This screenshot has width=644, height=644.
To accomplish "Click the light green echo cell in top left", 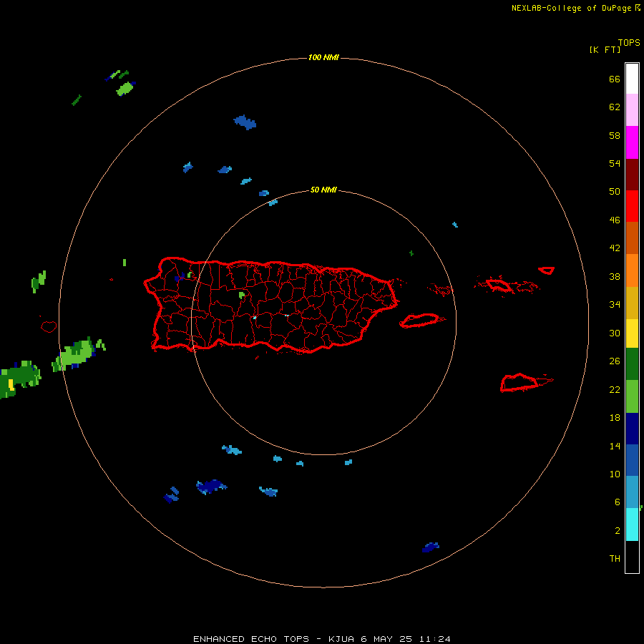I will click(125, 89).
